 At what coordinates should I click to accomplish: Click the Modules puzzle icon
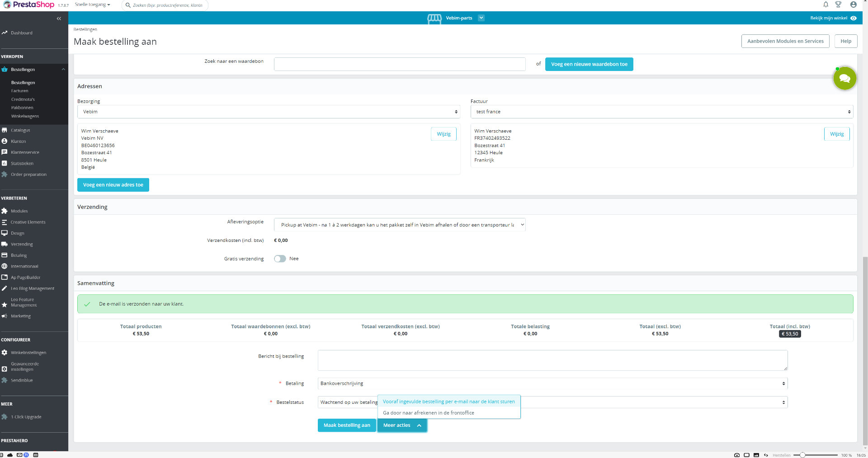pos(5,211)
